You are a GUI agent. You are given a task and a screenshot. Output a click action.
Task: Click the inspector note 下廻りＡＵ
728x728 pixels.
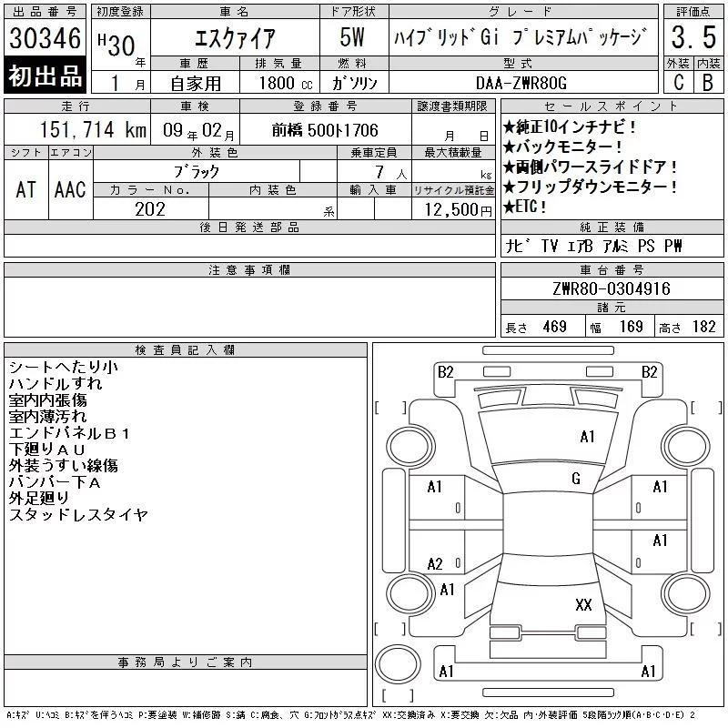click(x=47, y=450)
